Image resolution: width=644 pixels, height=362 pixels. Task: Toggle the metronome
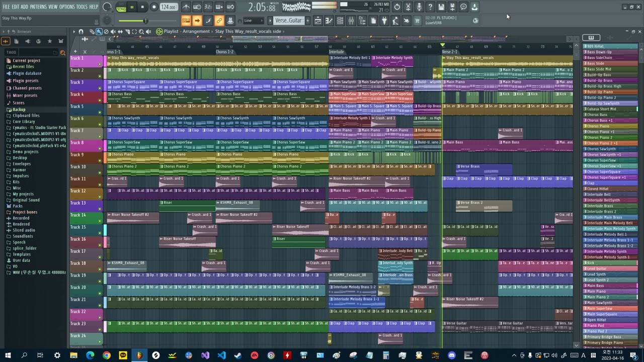pyautogui.click(x=187, y=7)
